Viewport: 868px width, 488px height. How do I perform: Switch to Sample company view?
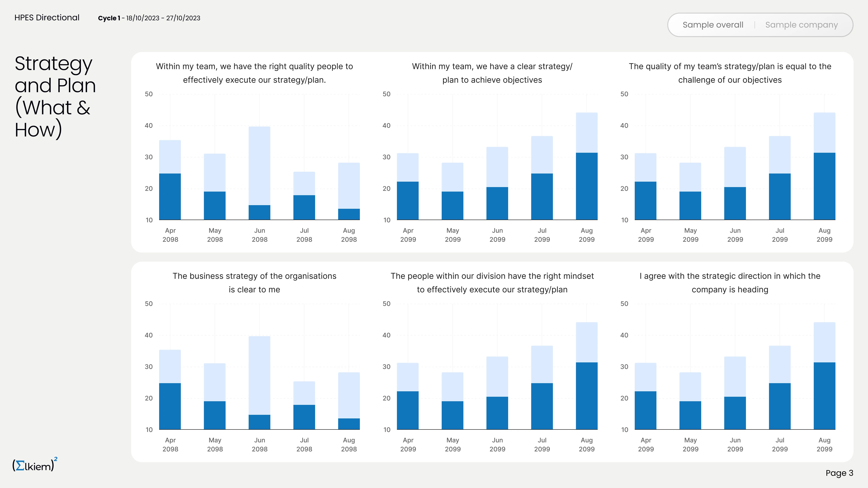pos(801,25)
